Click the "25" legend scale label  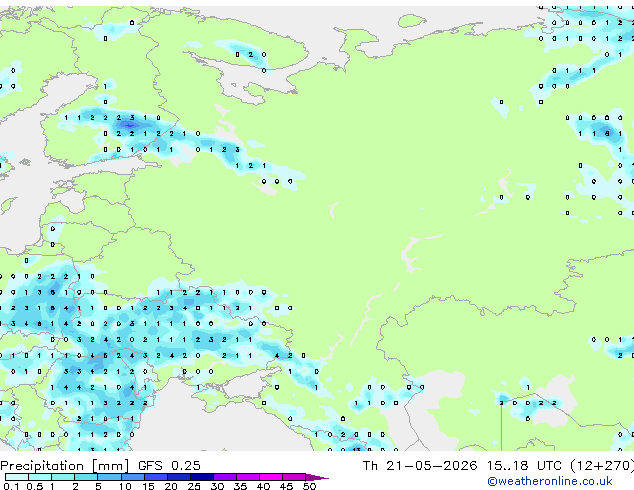click(x=194, y=486)
